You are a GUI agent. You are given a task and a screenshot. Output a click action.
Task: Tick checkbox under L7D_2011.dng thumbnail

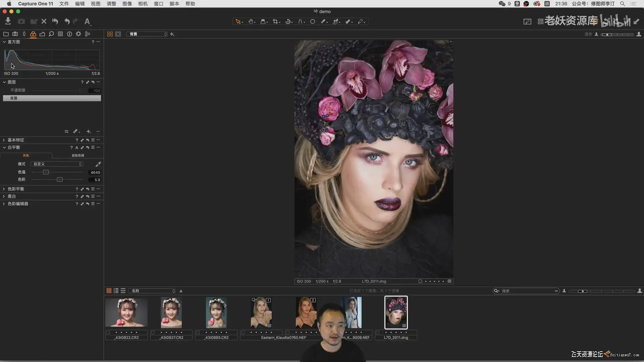378,333
